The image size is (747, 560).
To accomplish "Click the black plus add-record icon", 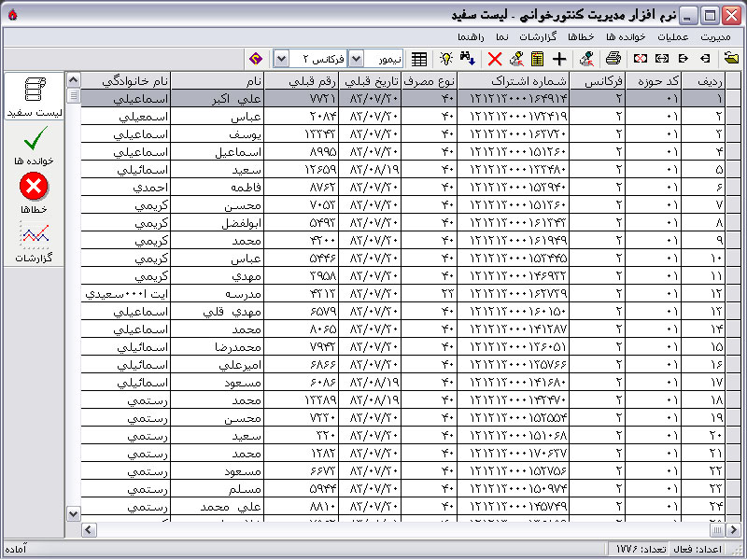I will (x=559, y=59).
